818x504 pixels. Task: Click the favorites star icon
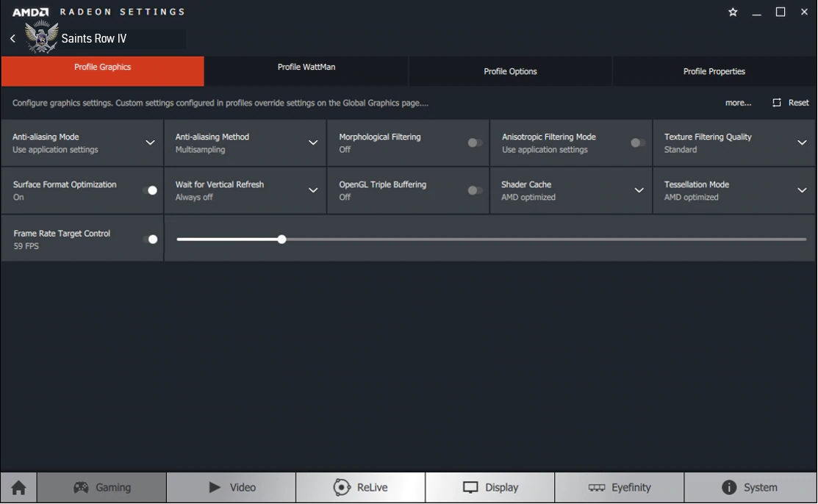click(x=733, y=12)
